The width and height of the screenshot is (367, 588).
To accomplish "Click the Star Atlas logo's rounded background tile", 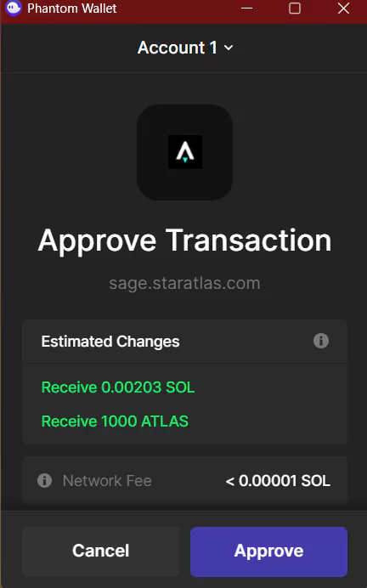I will [185, 152].
